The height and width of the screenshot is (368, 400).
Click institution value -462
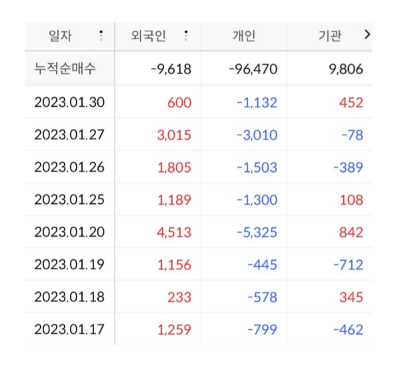(x=348, y=330)
